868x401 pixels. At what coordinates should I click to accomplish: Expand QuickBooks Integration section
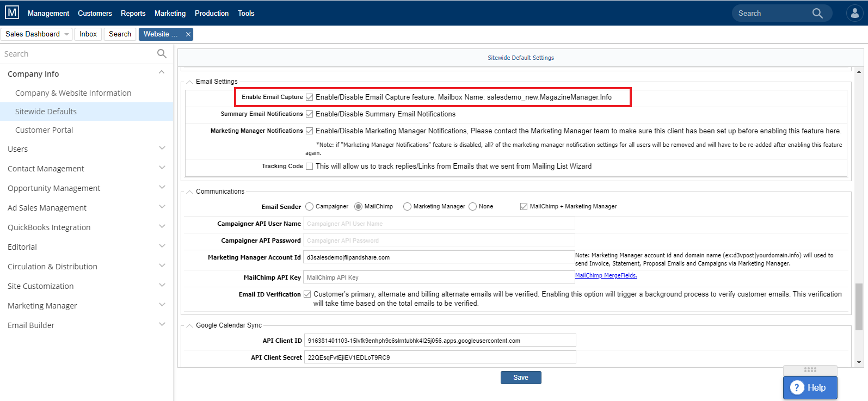(x=162, y=226)
